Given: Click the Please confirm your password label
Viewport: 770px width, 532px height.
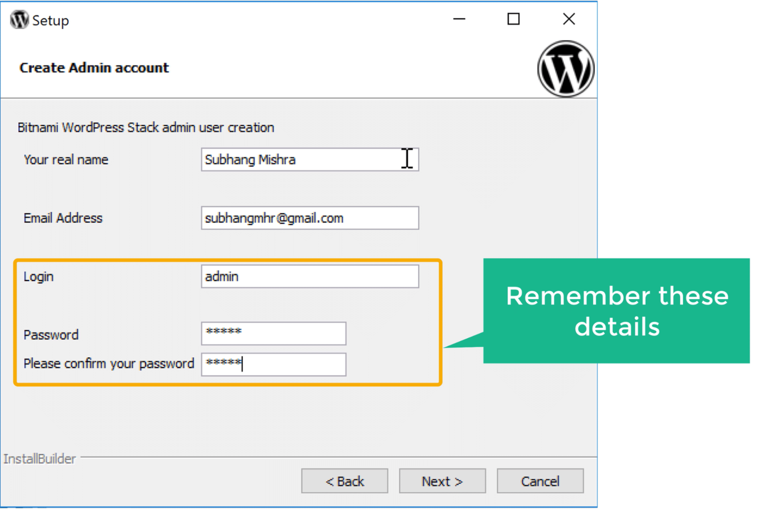Looking at the screenshot, I should [x=109, y=364].
